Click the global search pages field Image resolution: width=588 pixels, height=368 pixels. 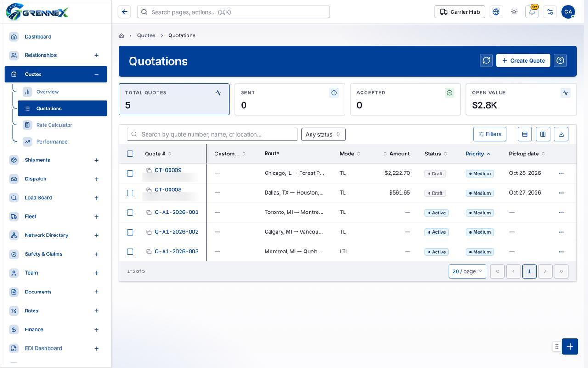(x=233, y=12)
